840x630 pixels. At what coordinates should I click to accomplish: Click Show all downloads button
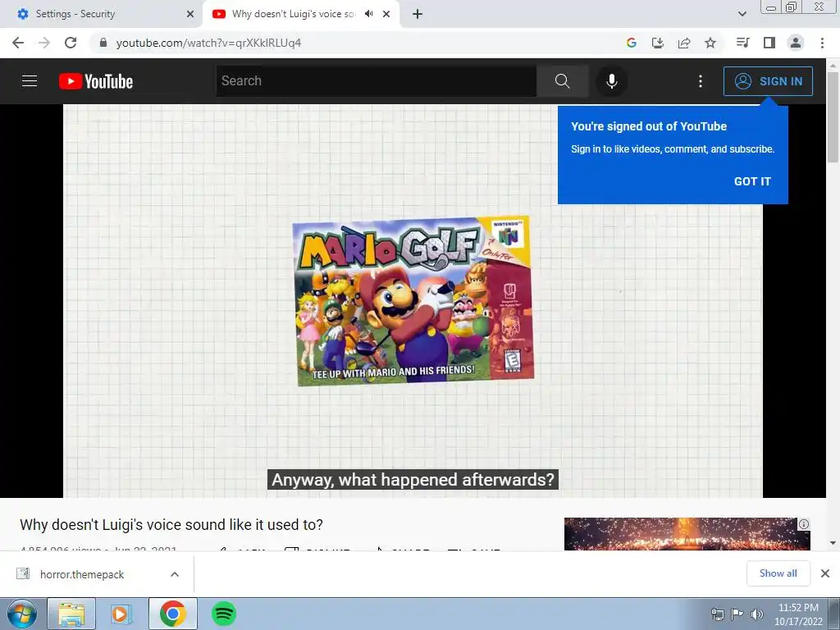(778, 573)
